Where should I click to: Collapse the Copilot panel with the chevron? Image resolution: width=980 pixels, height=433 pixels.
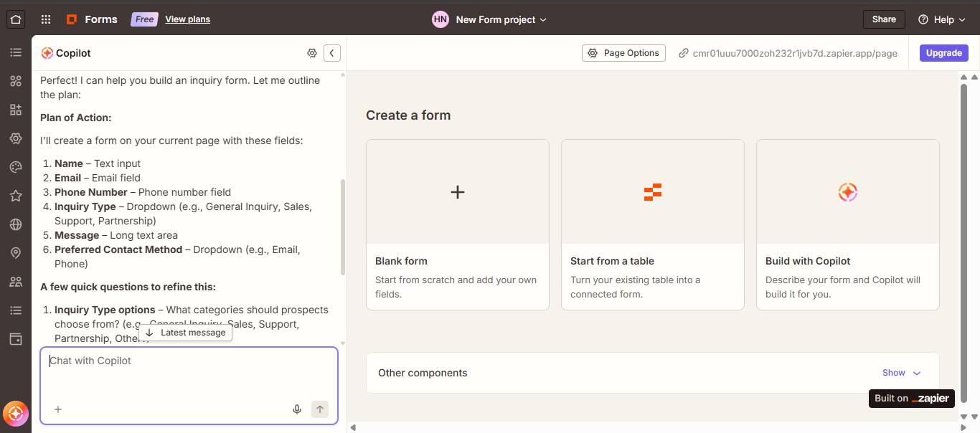click(331, 53)
